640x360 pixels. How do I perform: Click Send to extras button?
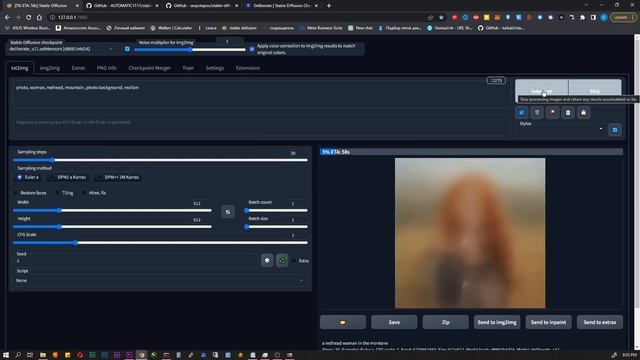point(600,322)
